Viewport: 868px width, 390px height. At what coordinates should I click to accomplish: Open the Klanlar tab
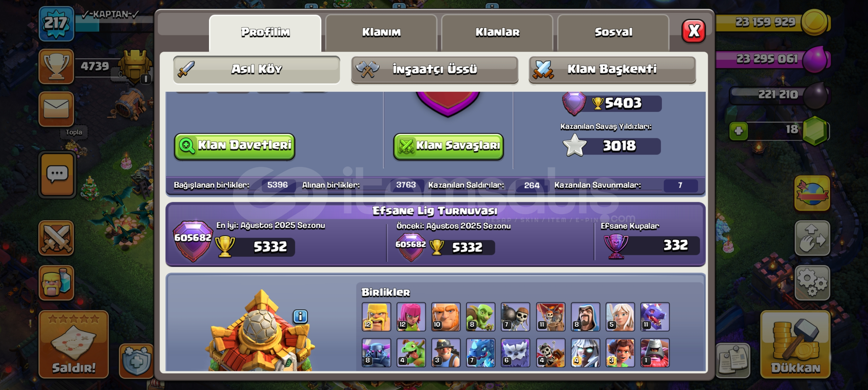(497, 32)
